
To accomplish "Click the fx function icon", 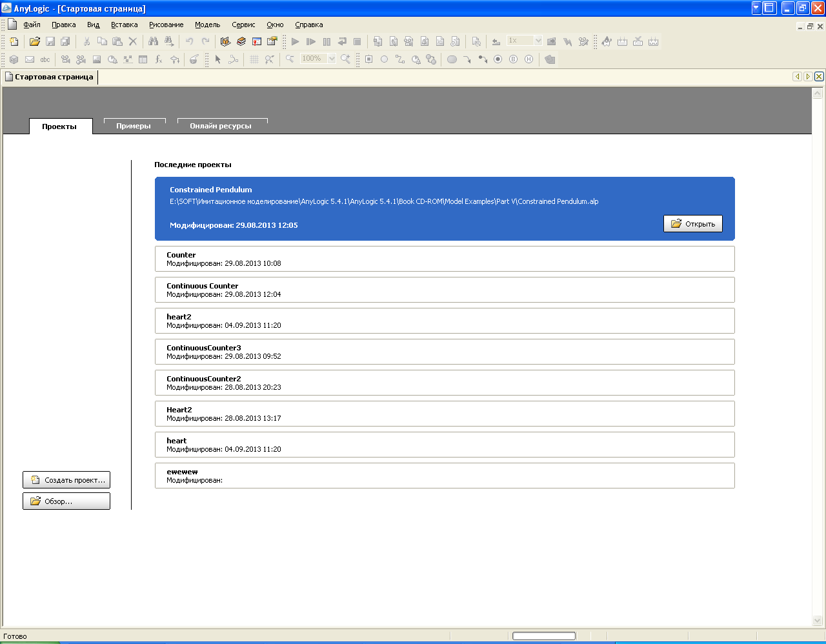I will point(159,59).
